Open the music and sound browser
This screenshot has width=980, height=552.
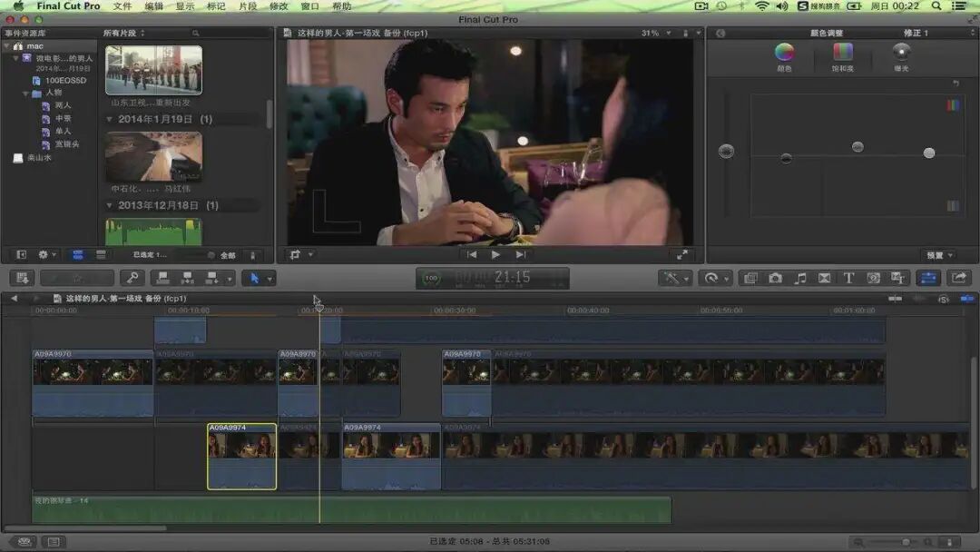click(x=800, y=278)
